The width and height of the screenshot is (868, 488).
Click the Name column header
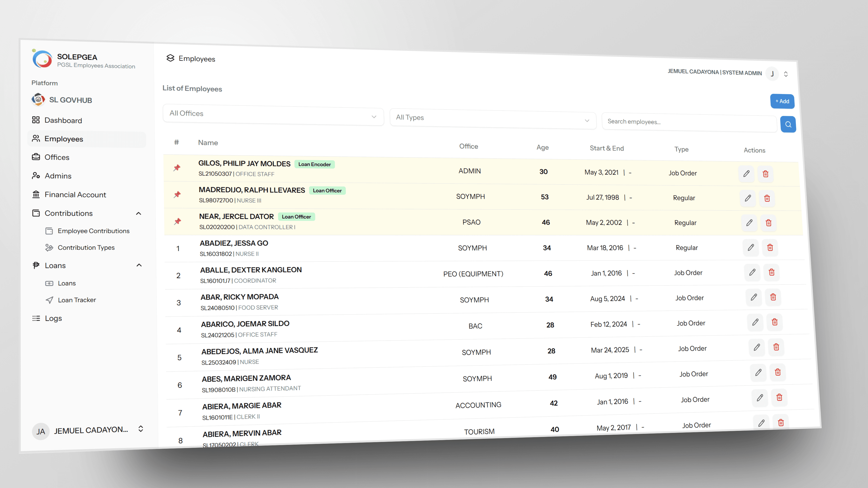tap(208, 143)
